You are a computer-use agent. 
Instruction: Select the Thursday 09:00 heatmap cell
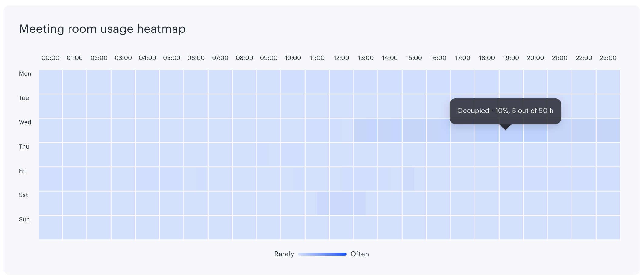tap(269, 155)
